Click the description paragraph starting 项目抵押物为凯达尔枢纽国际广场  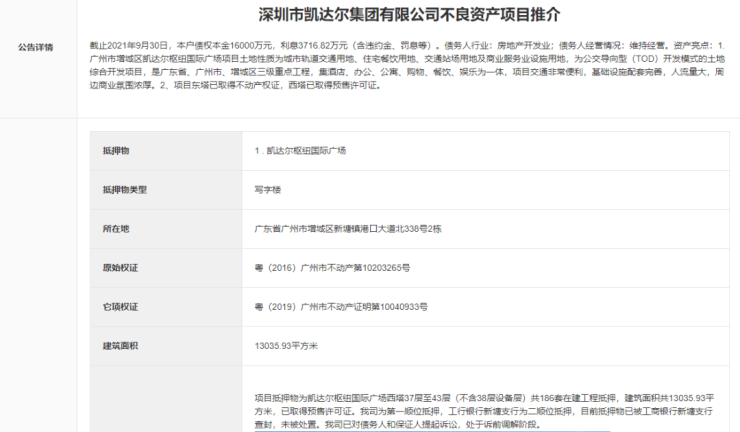(484, 411)
